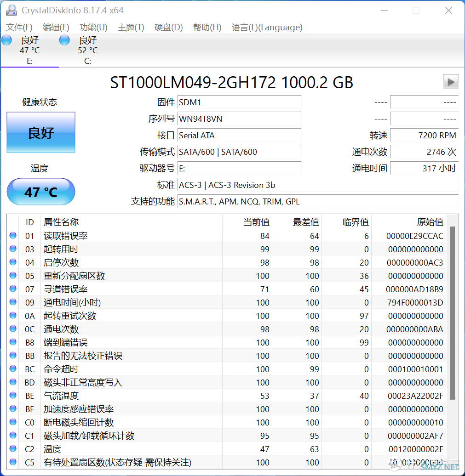This screenshot has width=465, height=476.
Task: Click the raw value 794F0000013D
Action: tap(415, 303)
